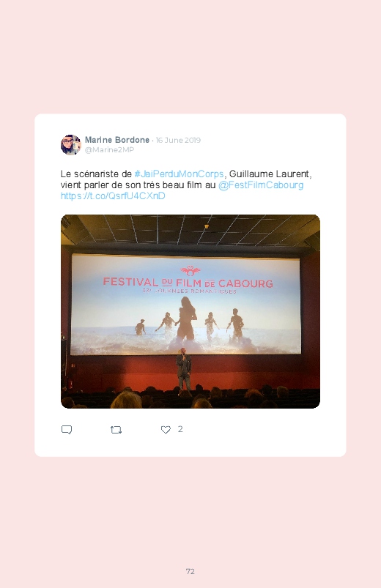Click the reply speech bubble icon

[67, 429]
